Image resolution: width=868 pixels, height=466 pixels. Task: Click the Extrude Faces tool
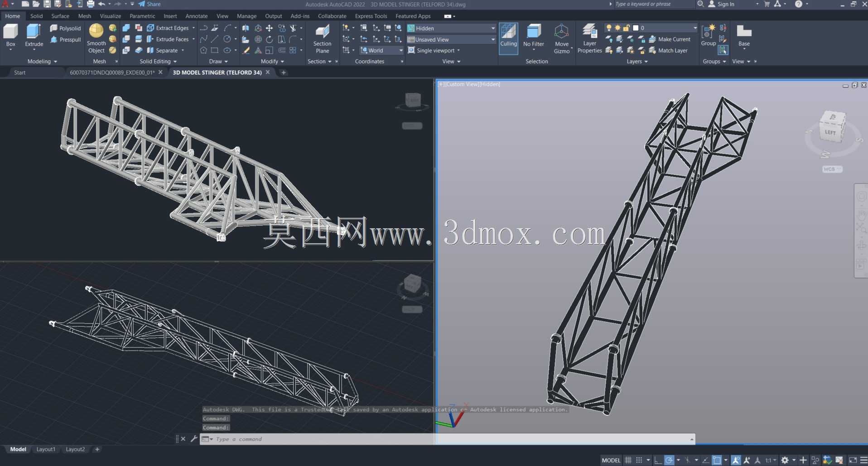pyautogui.click(x=168, y=39)
